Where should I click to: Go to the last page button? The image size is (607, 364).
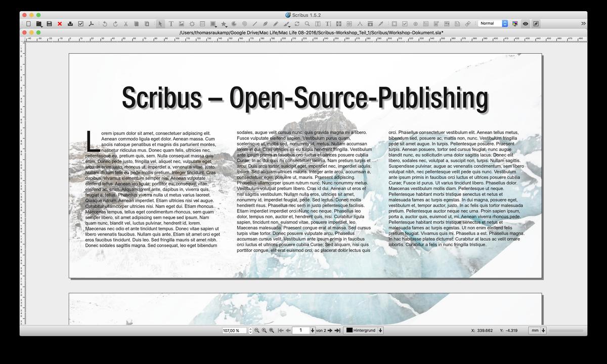pyautogui.click(x=337, y=330)
